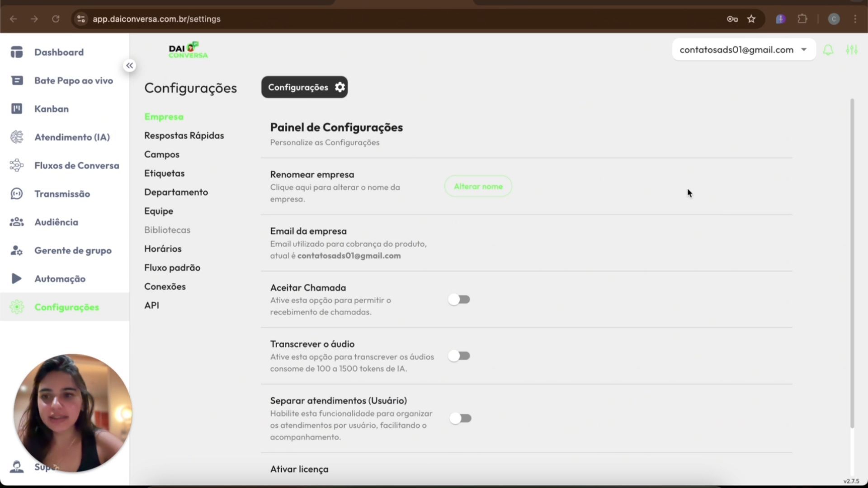Image resolution: width=868 pixels, height=488 pixels.
Task: Click the gear icon in Configurações tab
Action: [x=340, y=87]
